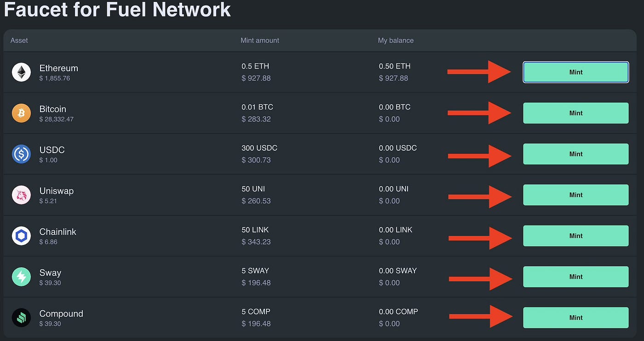Click the 0.00 BTC balance value
This screenshot has height=341, width=644.
[x=395, y=107]
